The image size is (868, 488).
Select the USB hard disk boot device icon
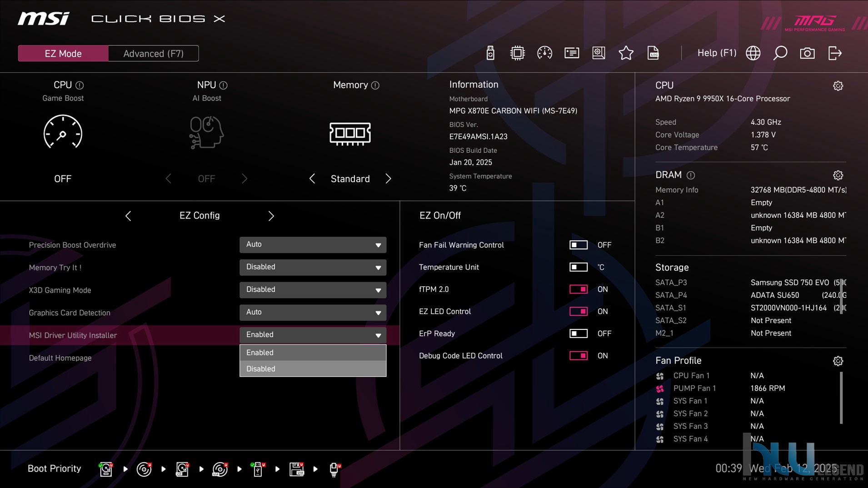pos(182,469)
